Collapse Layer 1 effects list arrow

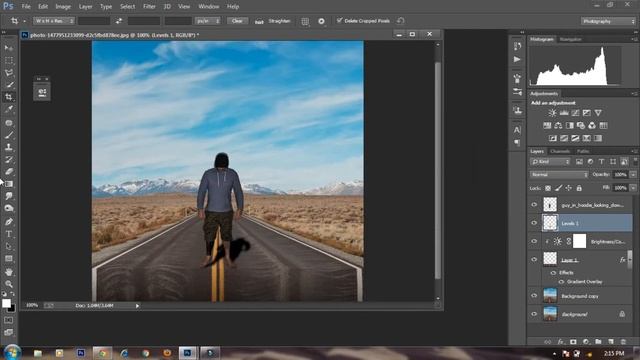629,260
